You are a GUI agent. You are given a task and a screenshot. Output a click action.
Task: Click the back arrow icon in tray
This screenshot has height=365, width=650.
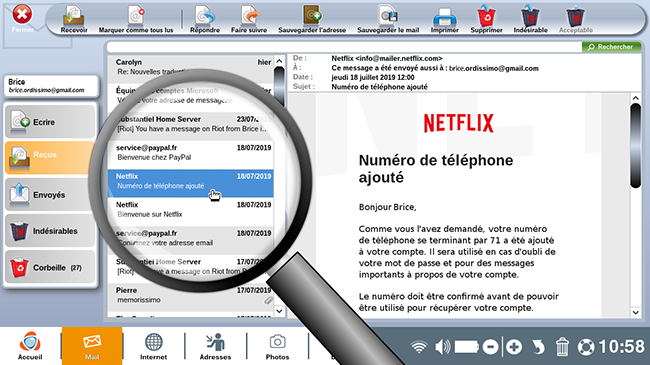tap(538, 347)
